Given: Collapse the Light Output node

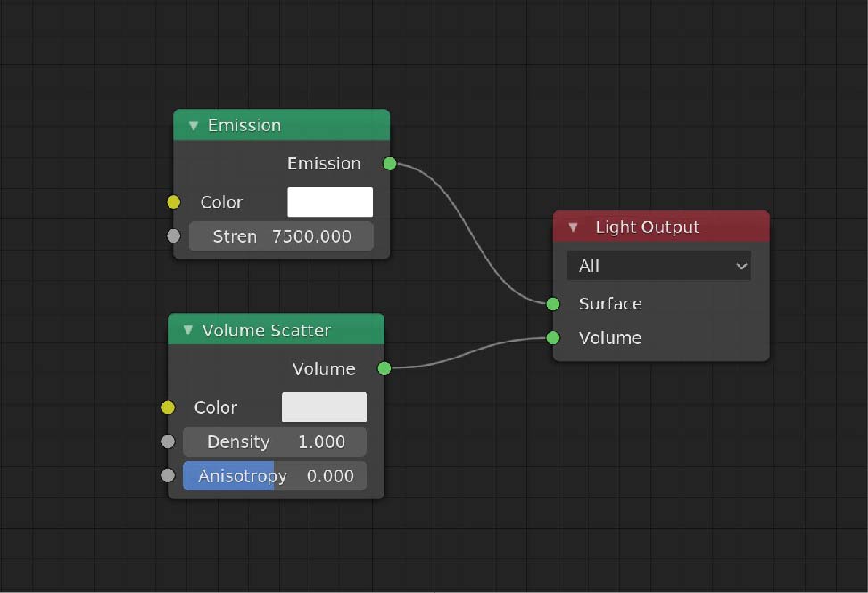Looking at the screenshot, I should (x=573, y=227).
